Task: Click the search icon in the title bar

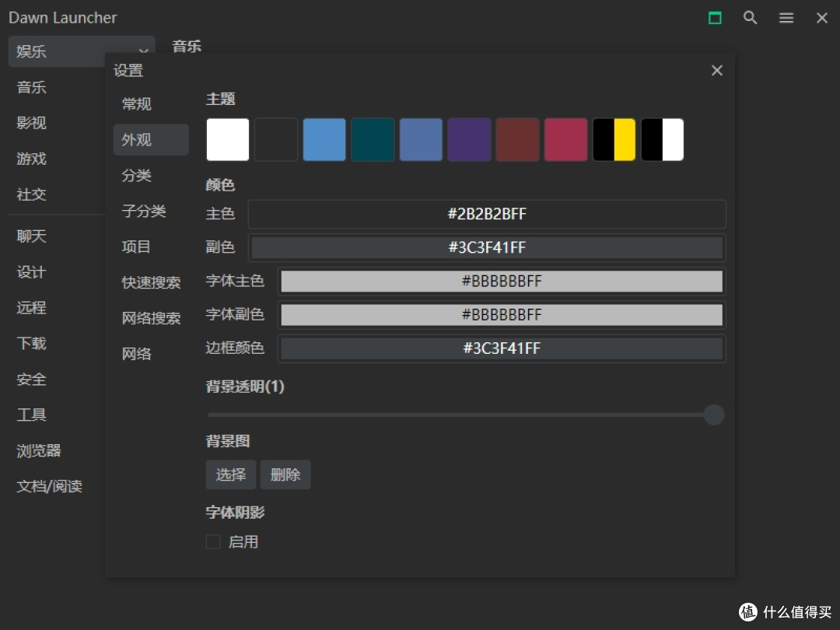Action: click(x=750, y=17)
